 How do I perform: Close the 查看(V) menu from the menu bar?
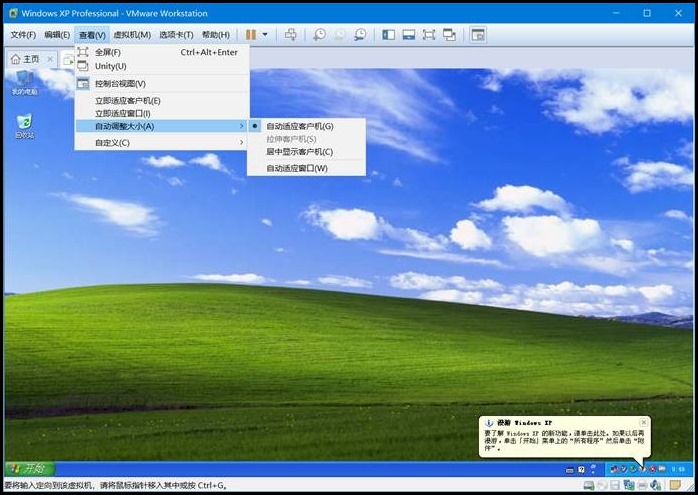(92, 35)
